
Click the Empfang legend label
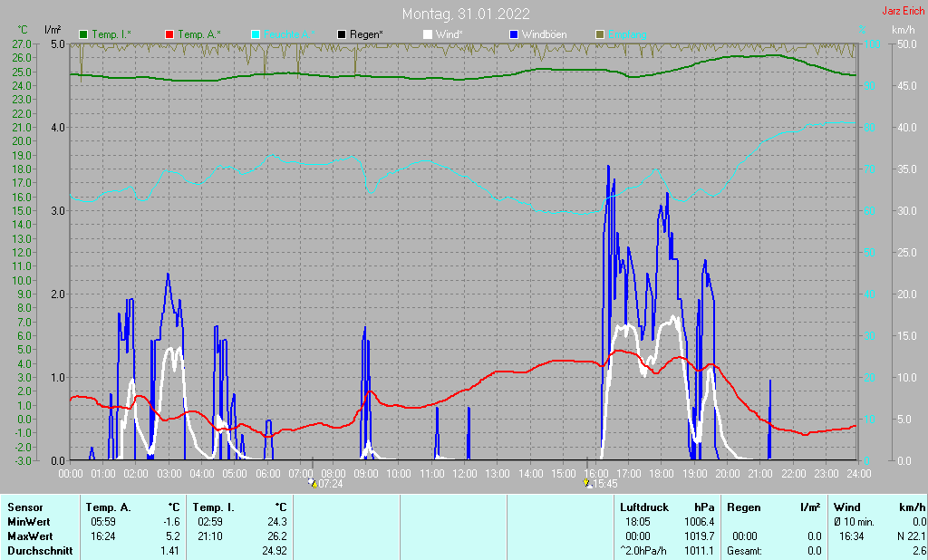[627, 34]
